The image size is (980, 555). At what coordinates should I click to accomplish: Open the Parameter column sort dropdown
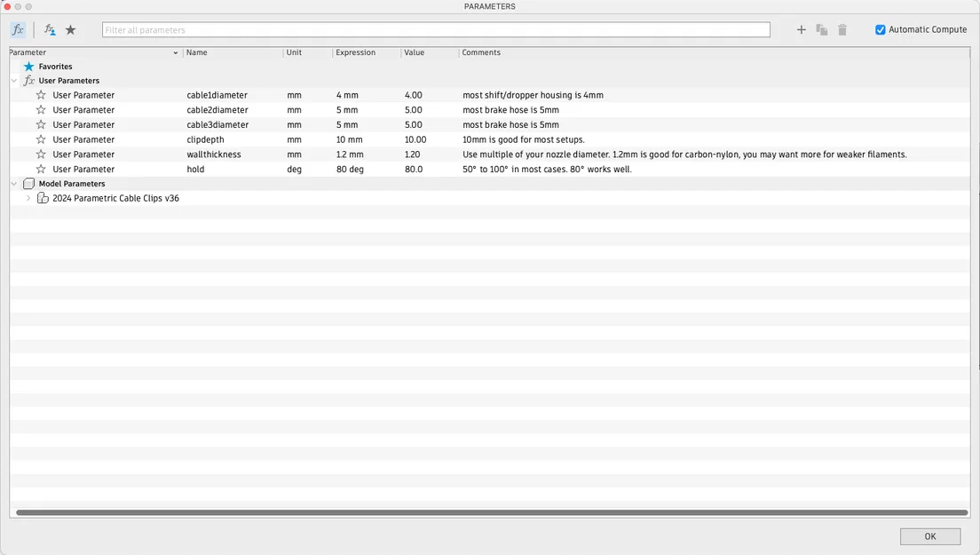(x=175, y=53)
